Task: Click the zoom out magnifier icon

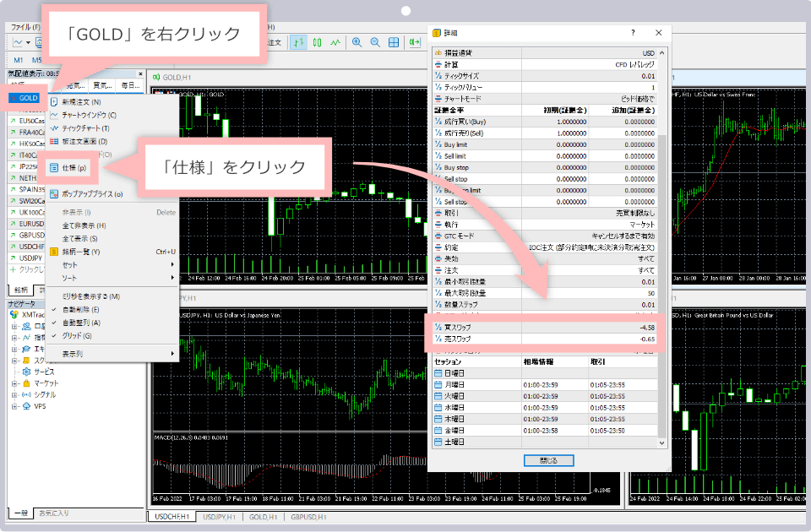Action: (x=375, y=42)
